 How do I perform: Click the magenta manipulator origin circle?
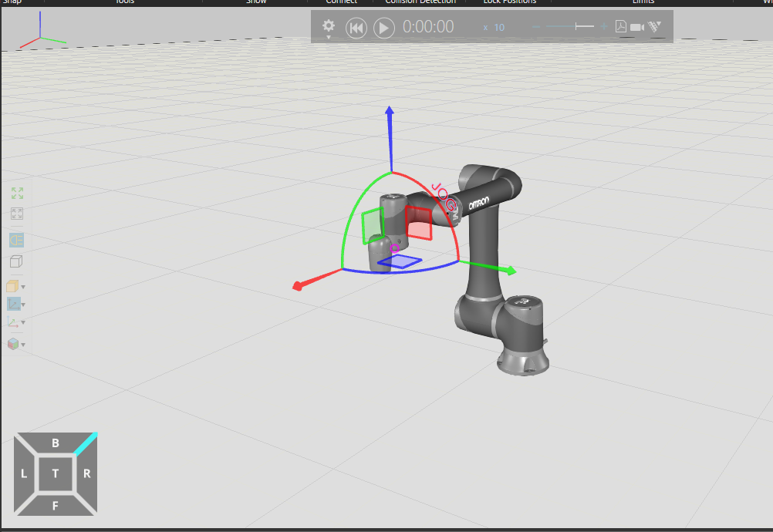pyautogui.click(x=395, y=248)
